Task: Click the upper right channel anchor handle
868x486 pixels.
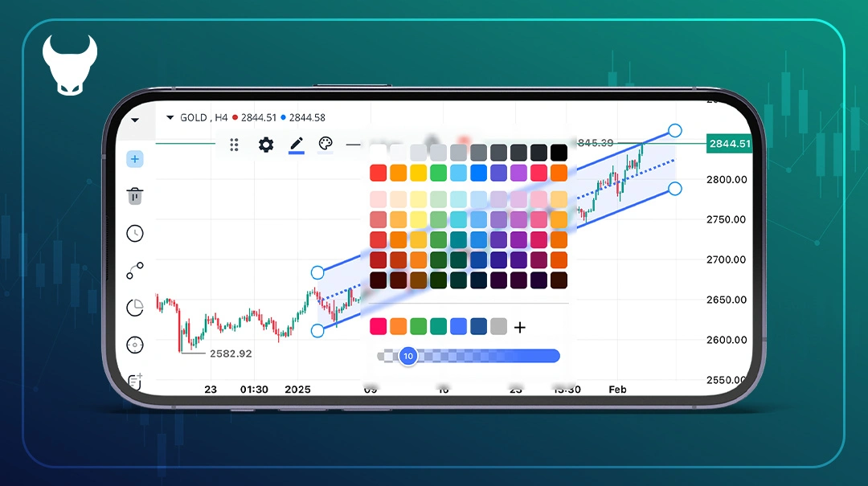Action: 675,130
